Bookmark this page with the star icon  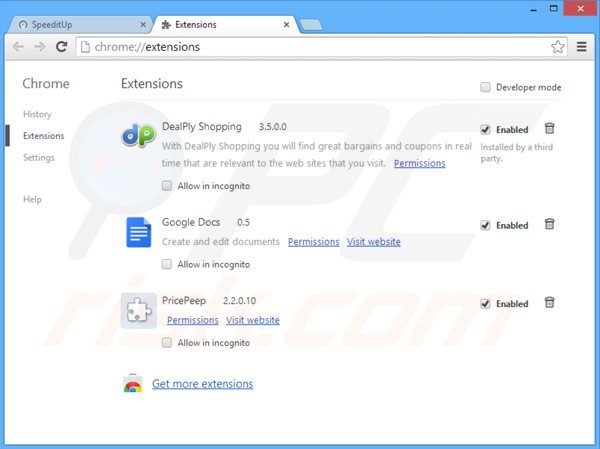point(558,47)
